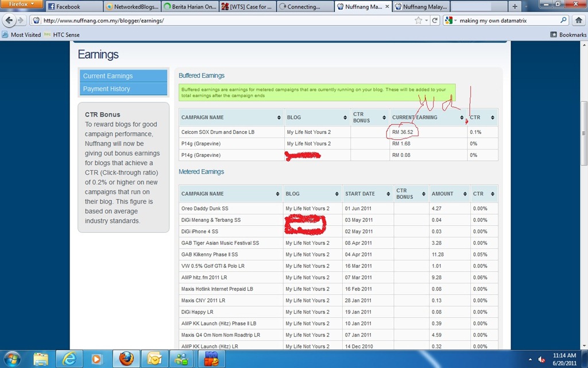This screenshot has width=588, height=368.
Task: Switch to the Facebook tab
Action: coord(74,6)
